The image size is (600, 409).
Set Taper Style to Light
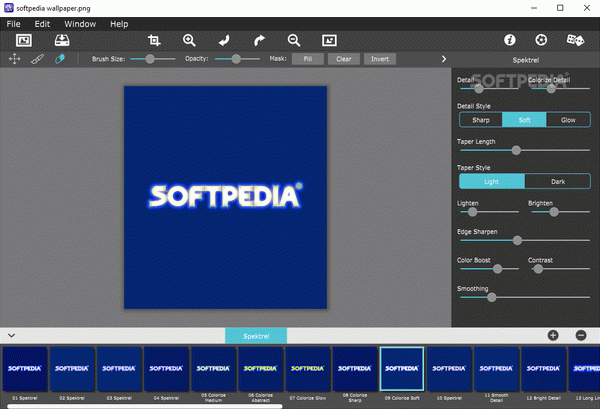(x=492, y=181)
